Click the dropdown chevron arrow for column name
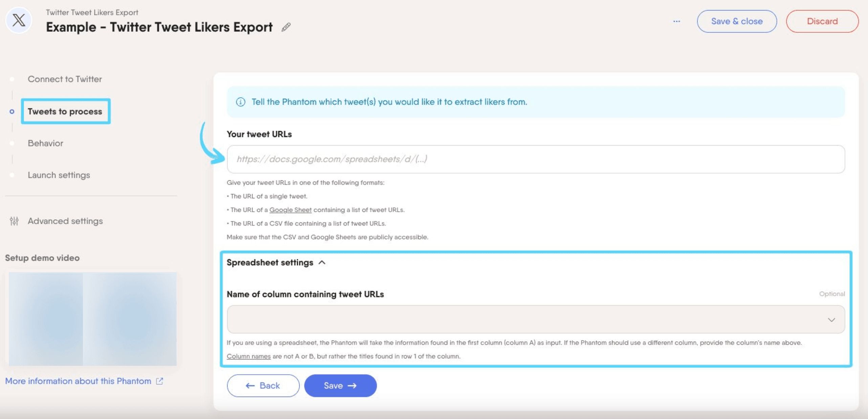The image size is (868, 419). (831, 320)
